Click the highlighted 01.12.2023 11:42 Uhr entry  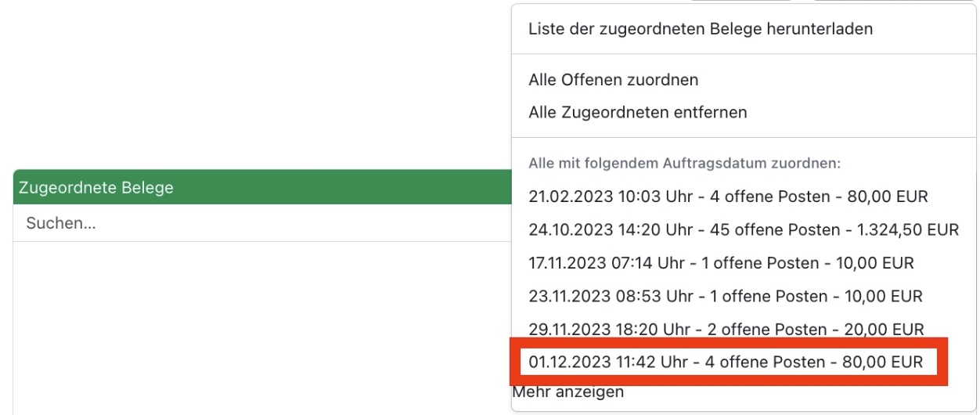(726, 363)
